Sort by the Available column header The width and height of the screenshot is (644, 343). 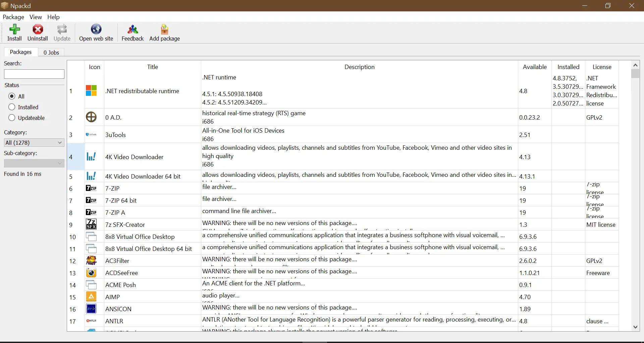[x=535, y=67]
